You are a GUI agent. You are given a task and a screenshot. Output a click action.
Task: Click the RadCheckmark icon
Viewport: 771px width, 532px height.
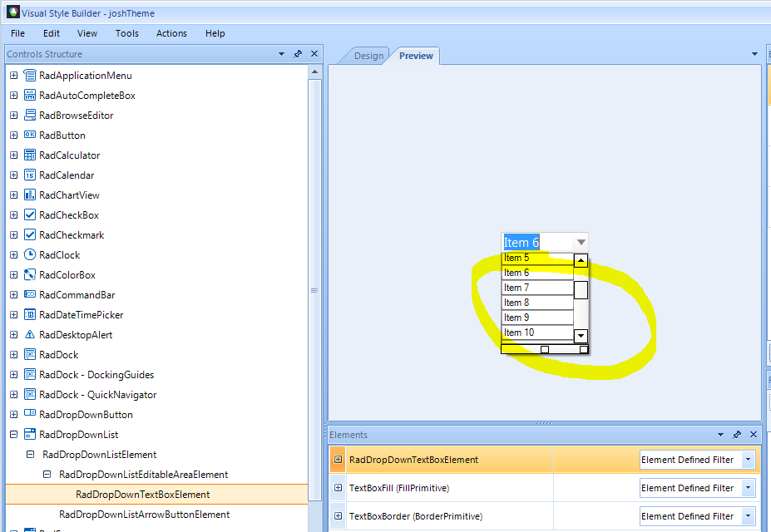click(30, 234)
